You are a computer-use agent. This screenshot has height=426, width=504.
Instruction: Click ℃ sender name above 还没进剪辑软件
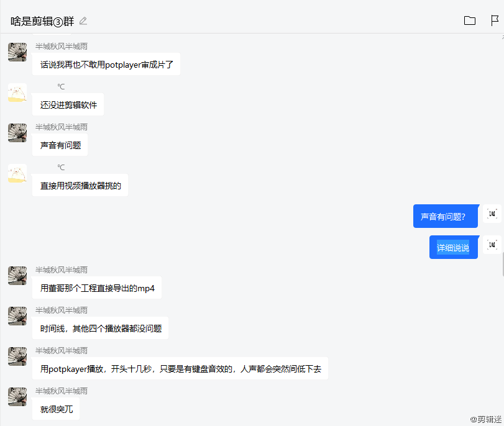pyautogui.click(x=61, y=87)
